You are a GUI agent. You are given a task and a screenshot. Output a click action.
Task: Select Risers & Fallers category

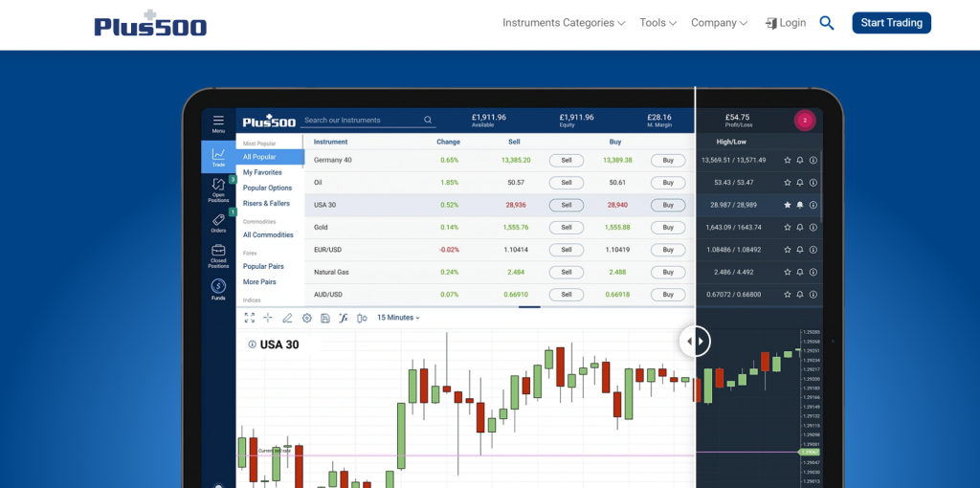tap(266, 204)
